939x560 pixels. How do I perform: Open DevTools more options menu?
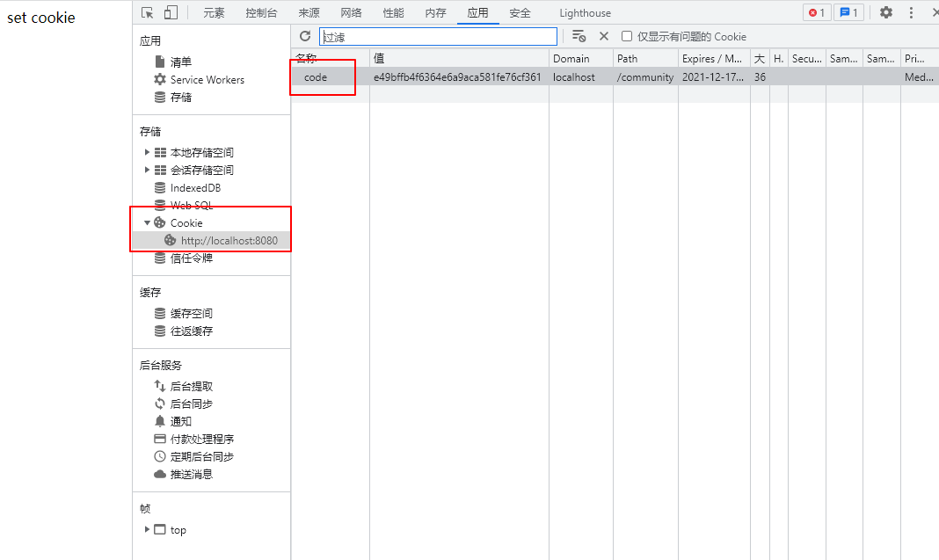point(911,12)
